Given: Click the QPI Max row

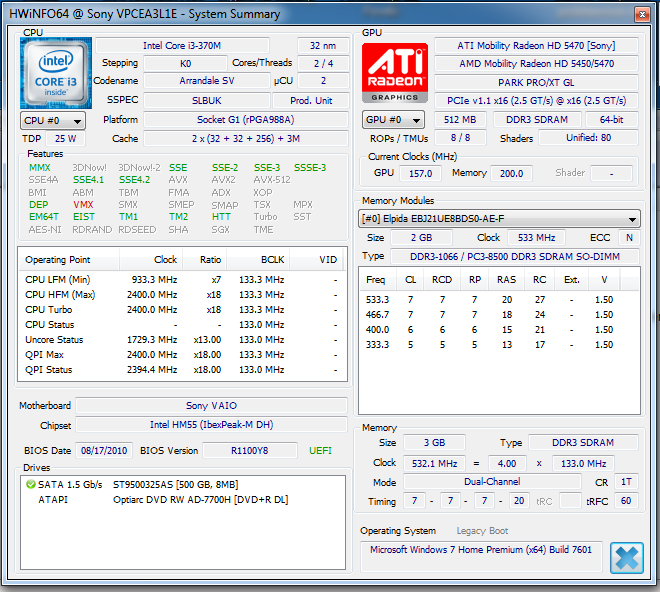Looking at the screenshot, I should click(182, 355).
